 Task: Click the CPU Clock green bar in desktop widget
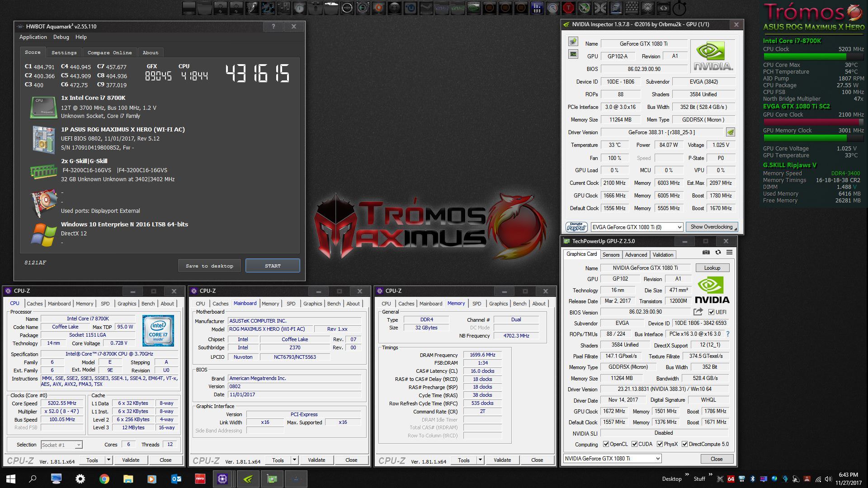813,56
